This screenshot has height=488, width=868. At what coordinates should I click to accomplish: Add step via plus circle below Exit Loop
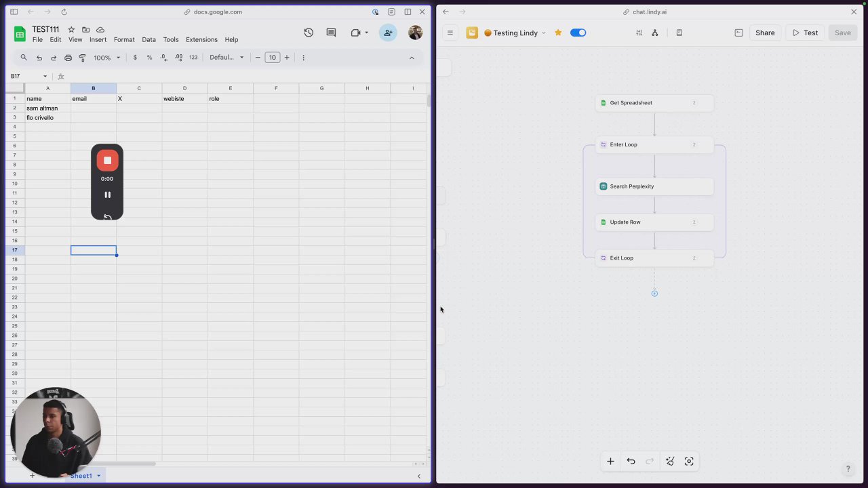click(x=654, y=293)
